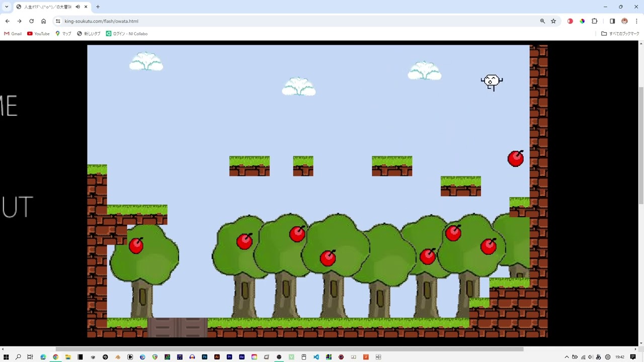Click the page horizontal scrollbar
This screenshot has width=644, height=362.
289,349
